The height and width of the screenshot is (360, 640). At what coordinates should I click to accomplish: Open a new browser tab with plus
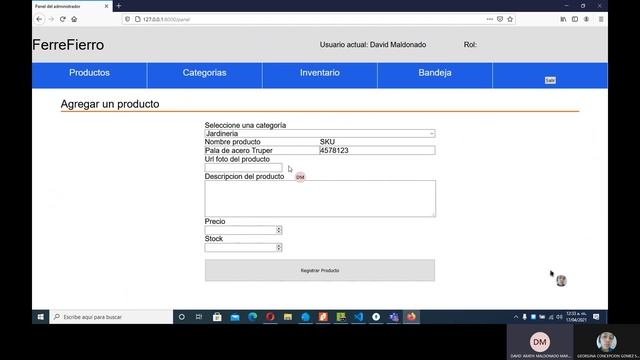[x=119, y=6]
